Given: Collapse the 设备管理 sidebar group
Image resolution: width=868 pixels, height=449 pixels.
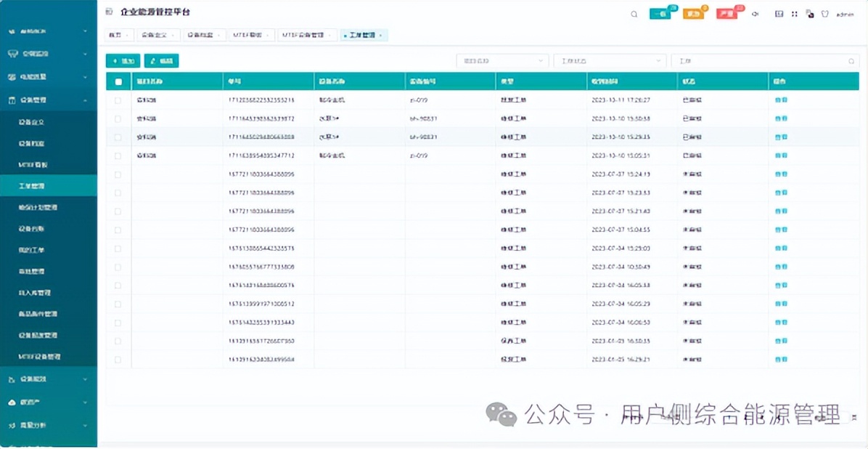Looking at the screenshot, I should coord(48,100).
